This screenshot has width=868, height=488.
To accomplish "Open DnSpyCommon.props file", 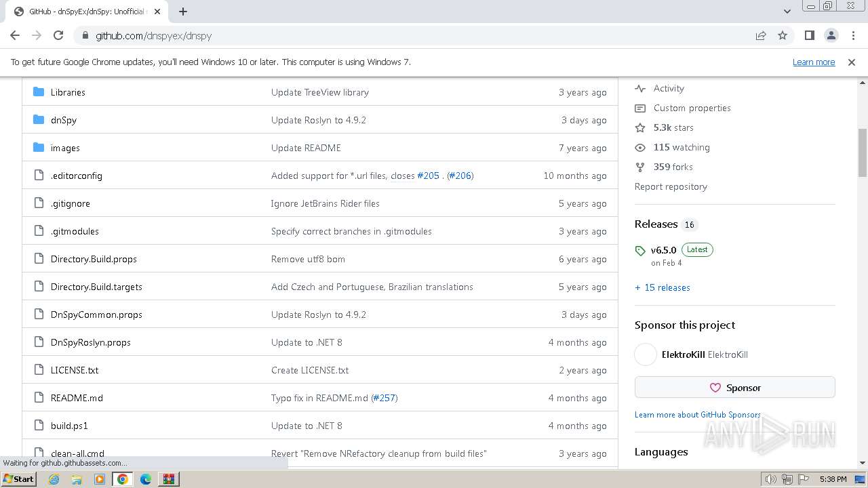I will pyautogui.click(x=96, y=314).
